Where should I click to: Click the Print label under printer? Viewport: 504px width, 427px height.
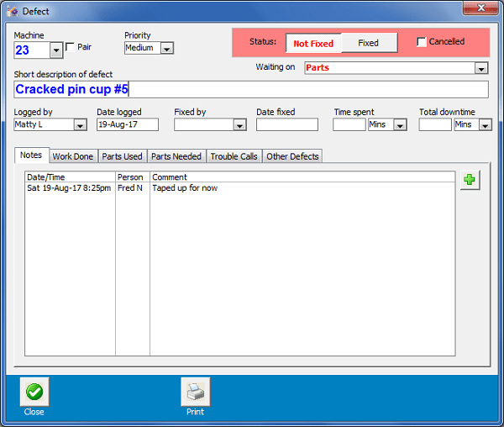click(x=195, y=412)
